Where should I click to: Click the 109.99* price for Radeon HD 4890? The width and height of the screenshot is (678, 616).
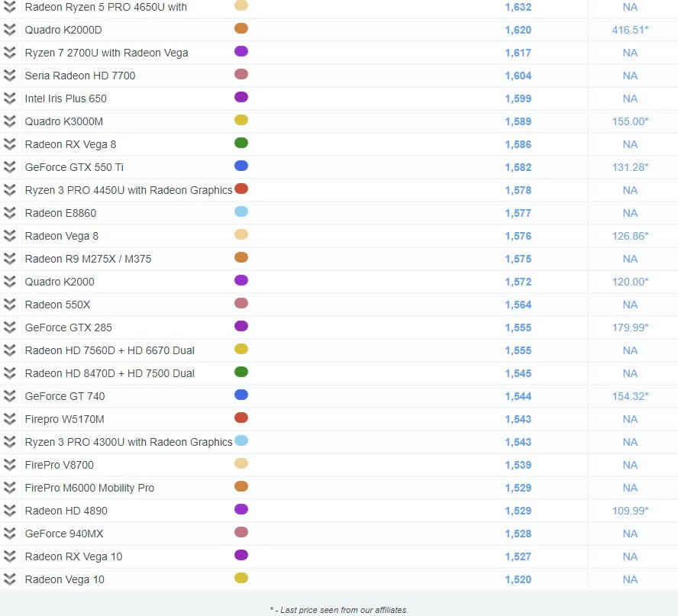click(630, 511)
